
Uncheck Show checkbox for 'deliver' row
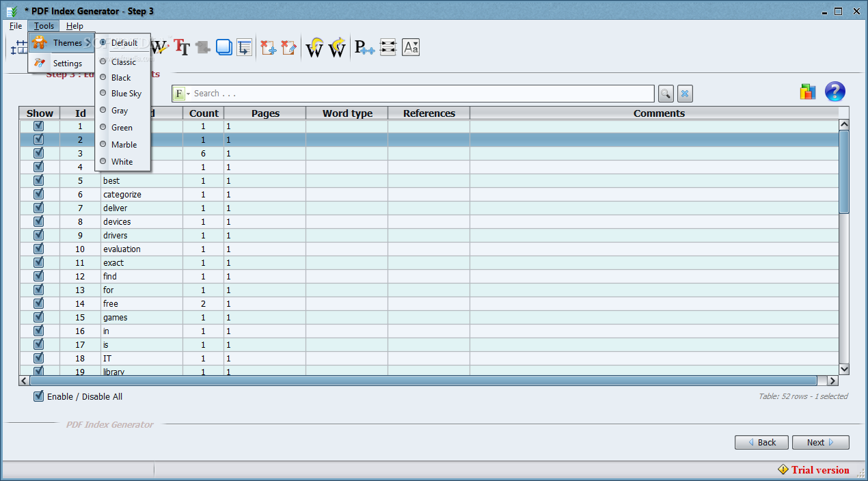(x=39, y=208)
